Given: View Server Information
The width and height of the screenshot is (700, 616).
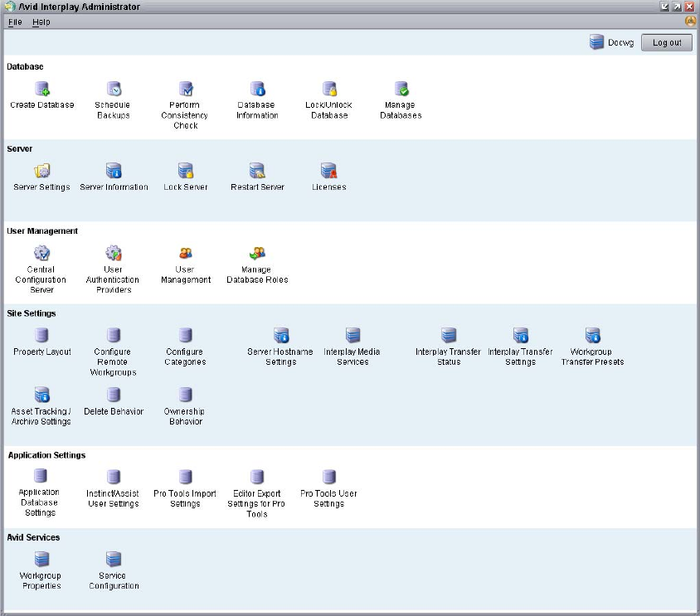Looking at the screenshot, I should [114, 171].
